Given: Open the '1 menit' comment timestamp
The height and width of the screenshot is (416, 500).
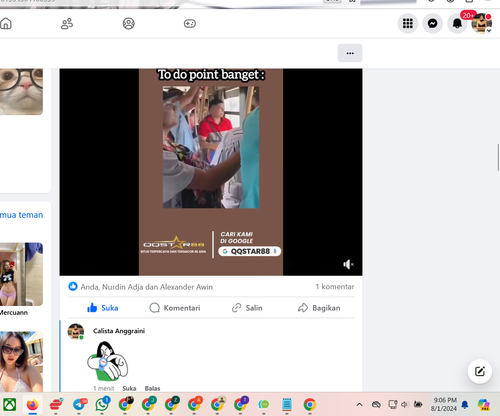Looking at the screenshot, I should pos(104,388).
